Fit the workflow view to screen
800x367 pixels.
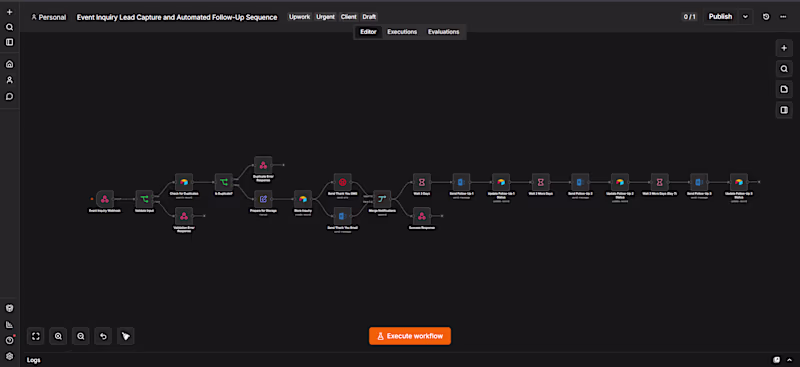pos(36,336)
